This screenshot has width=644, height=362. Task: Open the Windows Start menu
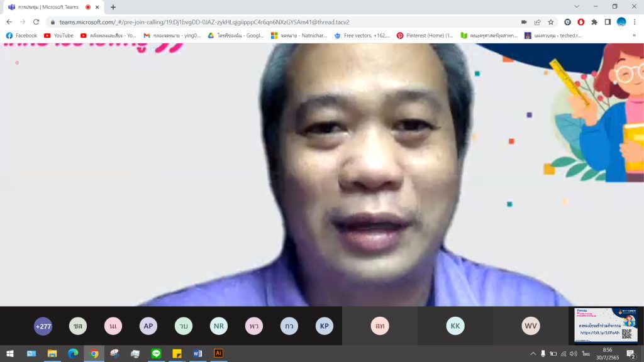[10, 353]
